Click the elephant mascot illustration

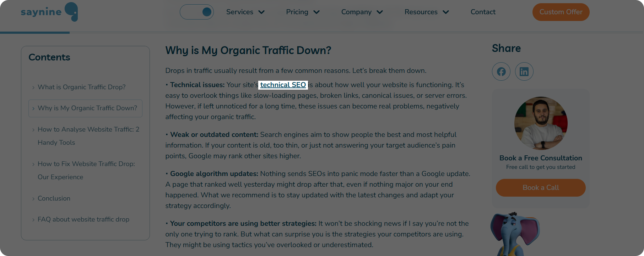514,234
